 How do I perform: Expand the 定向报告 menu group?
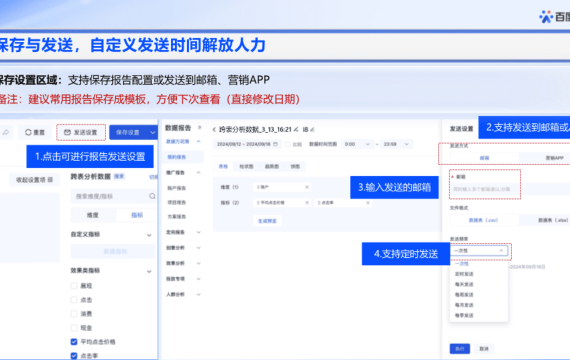click(198, 232)
